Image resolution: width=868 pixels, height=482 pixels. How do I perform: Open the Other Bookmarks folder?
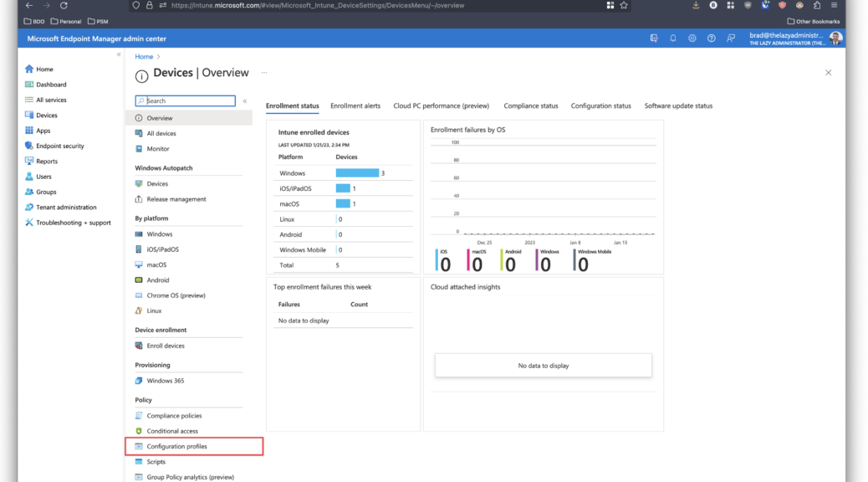click(x=814, y=22)
